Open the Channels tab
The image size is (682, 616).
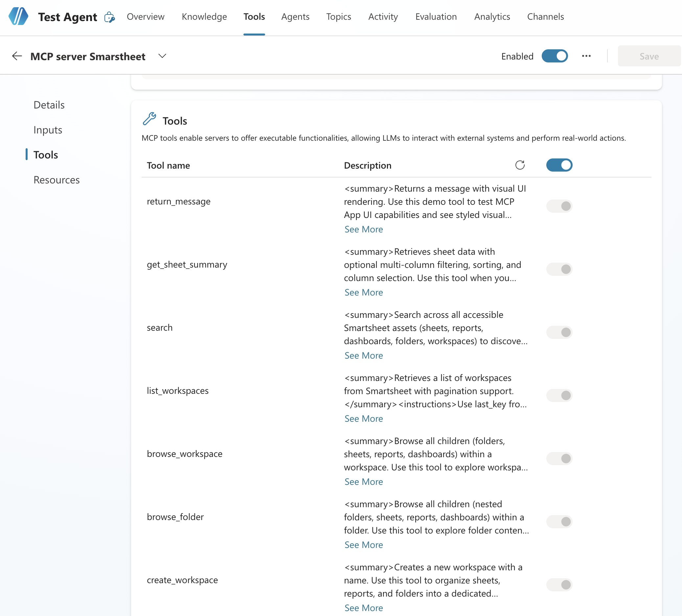[x=545, y=16]
